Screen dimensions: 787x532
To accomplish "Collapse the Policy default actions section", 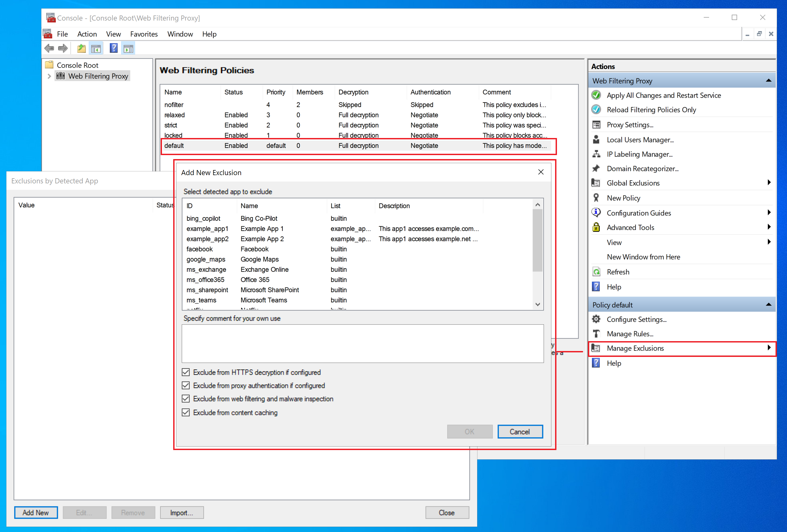I will [768, 305].
